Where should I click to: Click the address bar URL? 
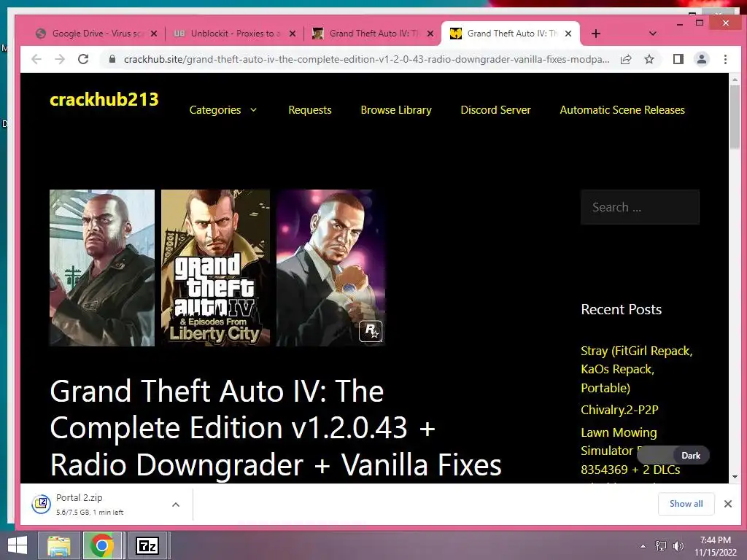(366, 59)
